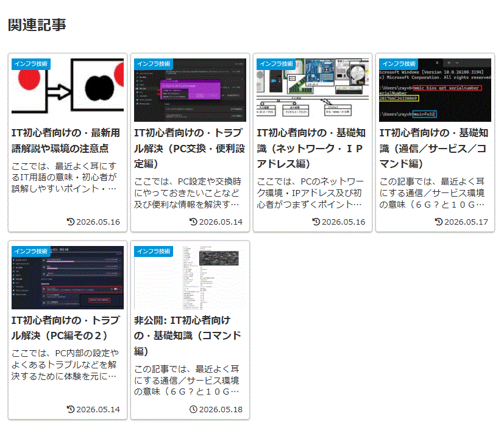504x436 pixels.
Task: Click date 2026.05.18
Action: (221, 409)
